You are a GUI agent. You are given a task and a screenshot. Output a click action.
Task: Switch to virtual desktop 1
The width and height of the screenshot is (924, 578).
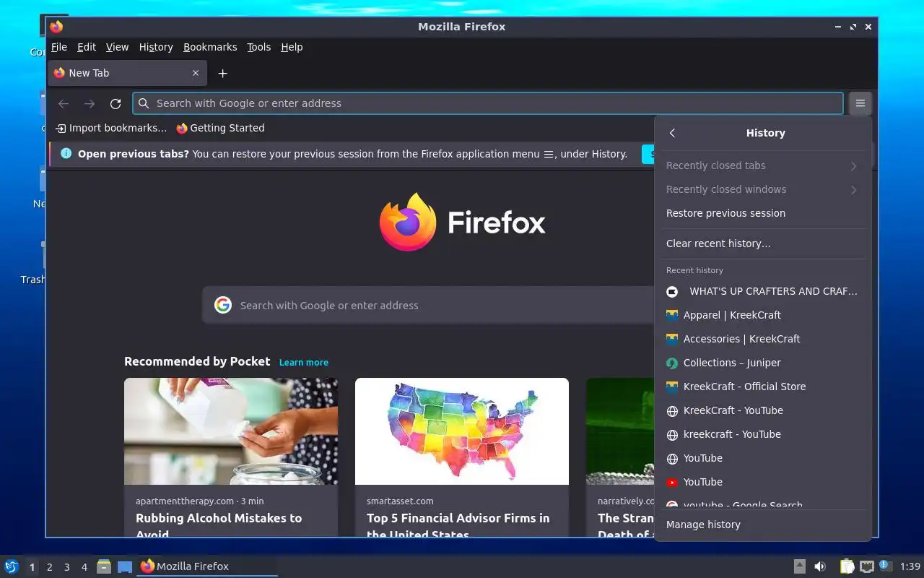pos(32,567)
